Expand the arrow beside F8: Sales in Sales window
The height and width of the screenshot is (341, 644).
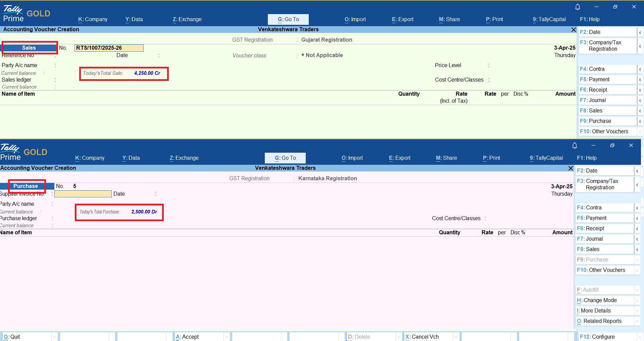(640, 111)
